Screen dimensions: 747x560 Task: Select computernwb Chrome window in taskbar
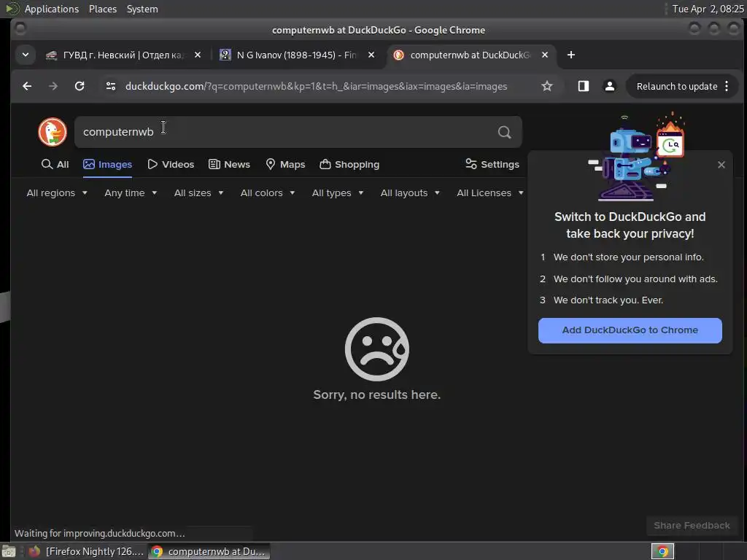click(x=209, y=551)
